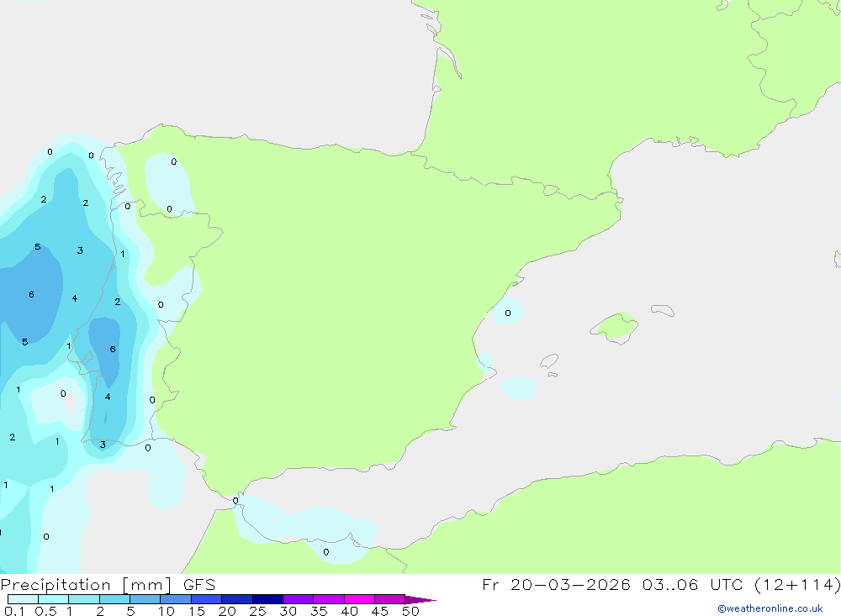Viewport: 841px width, 616px height.
Task: Click the 'Fr 20-03-2026 03..06 UTC (12+114)' timestamp
Action: (661, 585)
